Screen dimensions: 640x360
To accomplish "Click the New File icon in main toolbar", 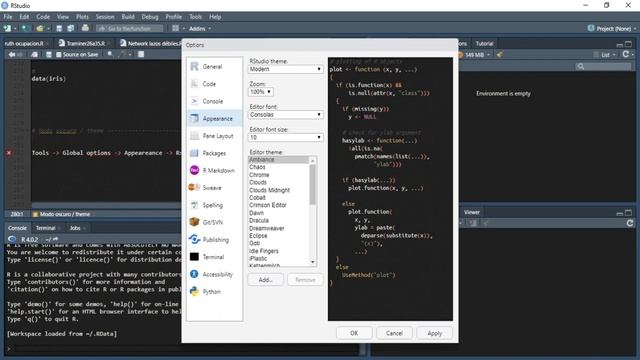I will [7, 28].
